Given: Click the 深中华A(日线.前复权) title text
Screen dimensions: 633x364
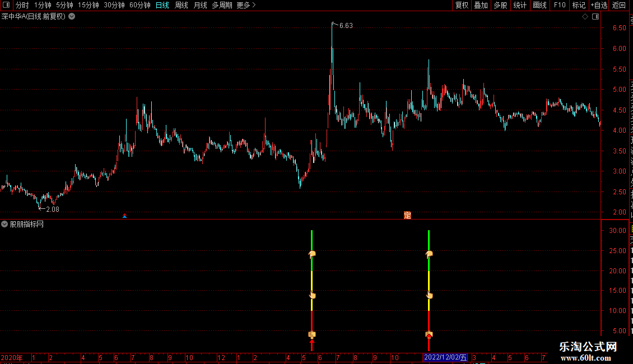Looking at the screenshot, I should point(34,16).
